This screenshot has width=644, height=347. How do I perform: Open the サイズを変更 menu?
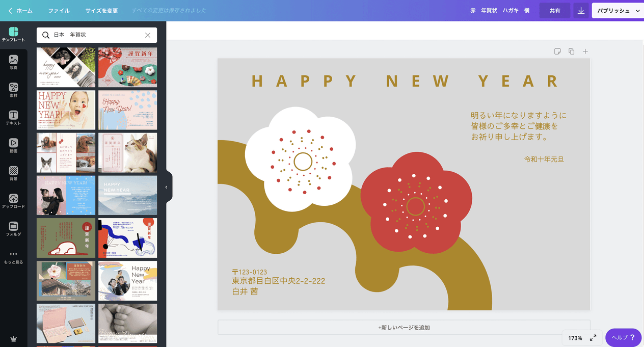coord(101,11)
